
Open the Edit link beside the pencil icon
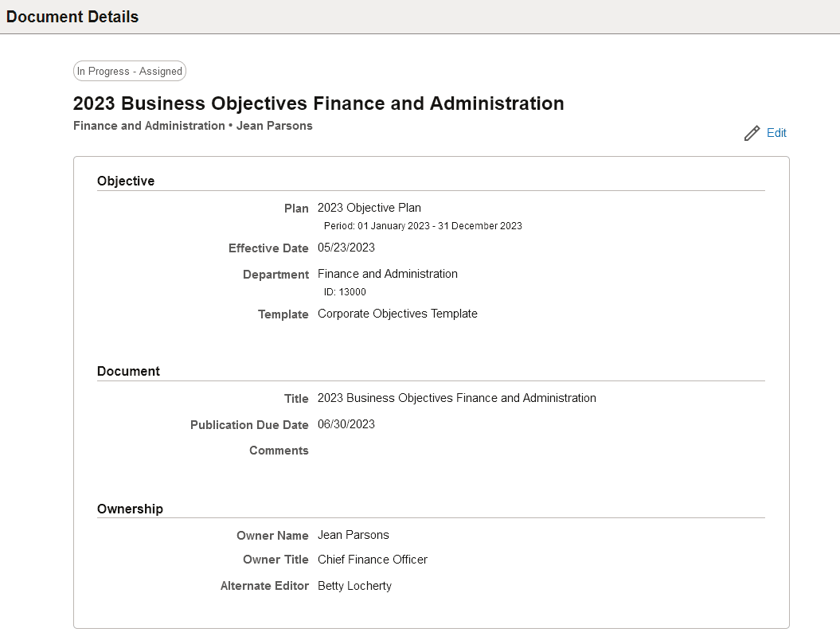[x=776, y=133]
